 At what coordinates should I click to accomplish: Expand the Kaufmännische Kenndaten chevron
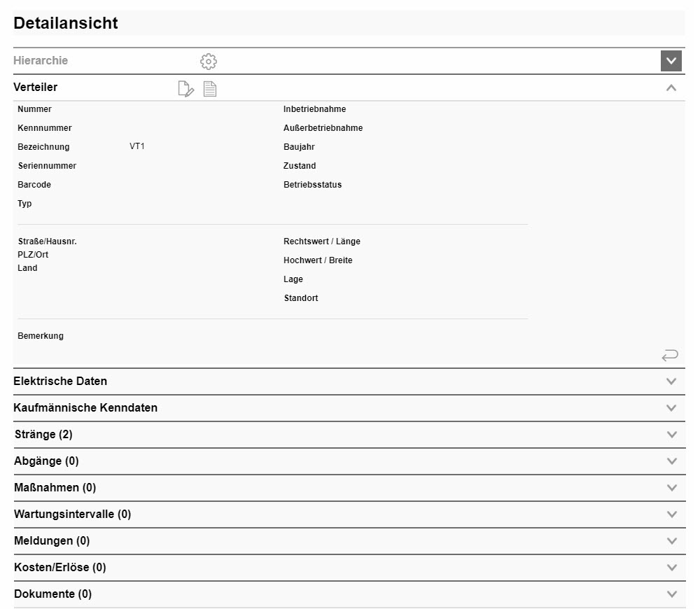tap(671, 408)
